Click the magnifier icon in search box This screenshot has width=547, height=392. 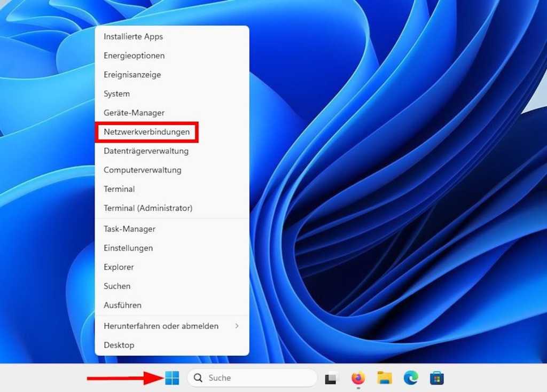(198, 378)
